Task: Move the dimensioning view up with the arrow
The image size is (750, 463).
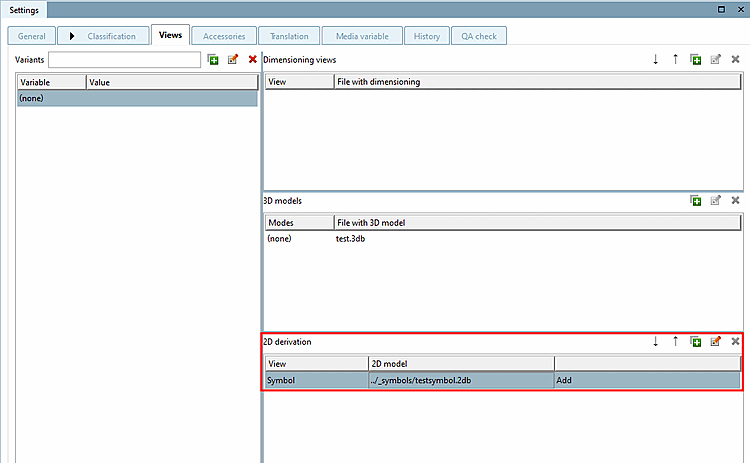Action: pos(675,59)
